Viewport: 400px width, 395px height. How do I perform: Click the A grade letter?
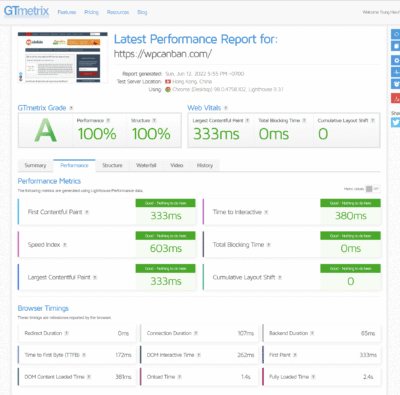pyautogui.click(x=45, y=130)
